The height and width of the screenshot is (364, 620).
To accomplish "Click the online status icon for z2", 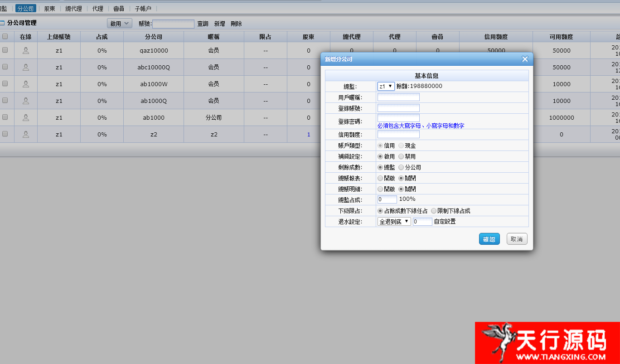I will point(26,134).
